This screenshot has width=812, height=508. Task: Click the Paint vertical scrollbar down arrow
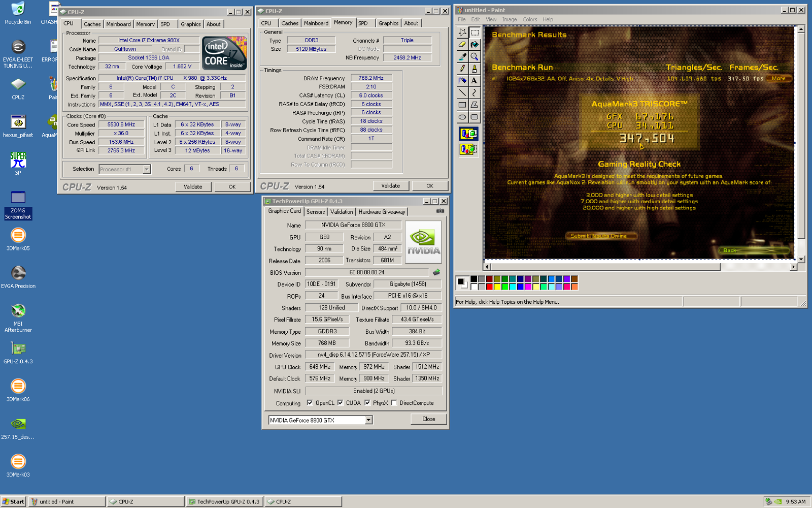click(x=801, y=259)
